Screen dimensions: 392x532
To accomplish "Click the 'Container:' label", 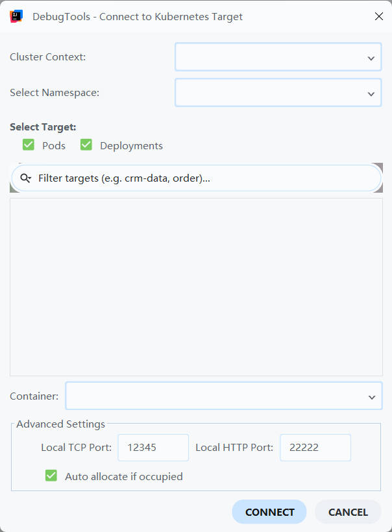I will (x=34, y=396).
